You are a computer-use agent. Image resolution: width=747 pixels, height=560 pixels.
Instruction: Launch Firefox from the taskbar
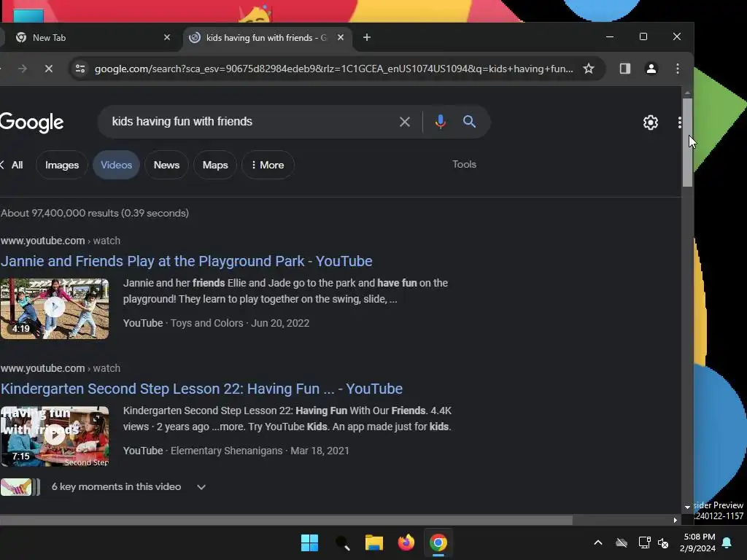[406, 542]
